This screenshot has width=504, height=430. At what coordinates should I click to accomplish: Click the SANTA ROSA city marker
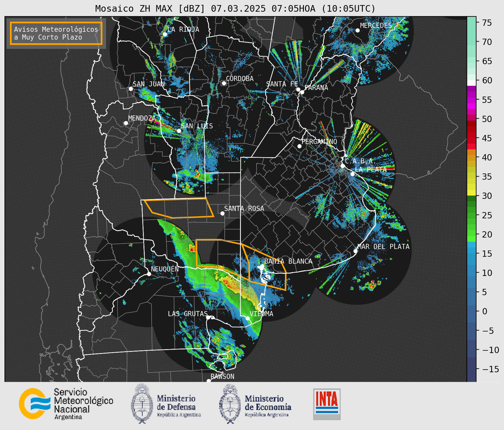pos(222,213)
